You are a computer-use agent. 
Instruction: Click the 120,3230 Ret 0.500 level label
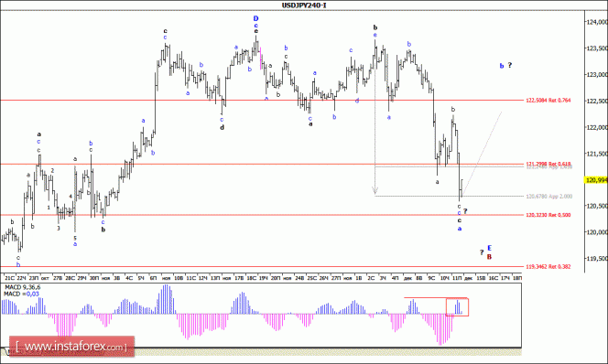point(548,215)
